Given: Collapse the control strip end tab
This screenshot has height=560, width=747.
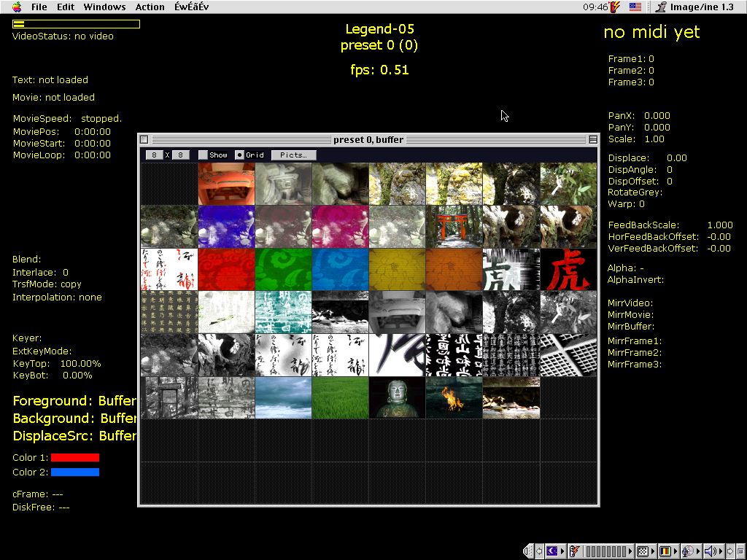Looking at the screenshot, I should click(528, 551).
